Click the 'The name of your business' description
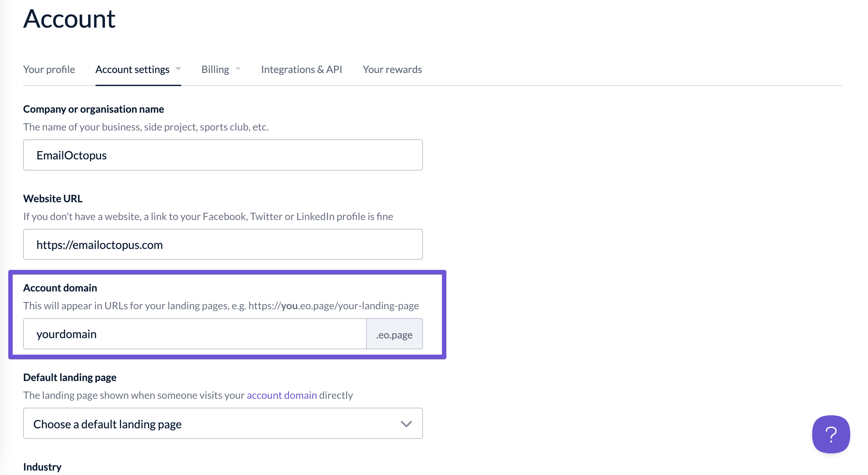Viewport: 868px width, 475px height. [x=146, y=127]
